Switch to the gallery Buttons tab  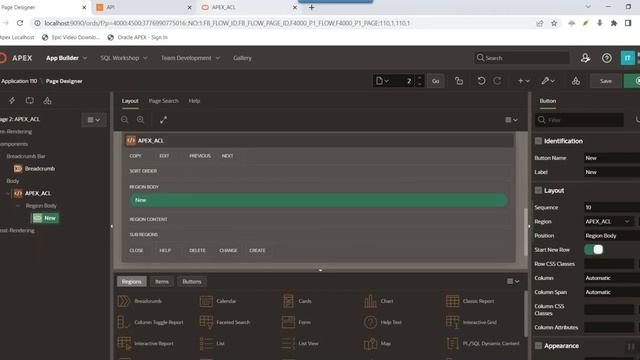192,282
